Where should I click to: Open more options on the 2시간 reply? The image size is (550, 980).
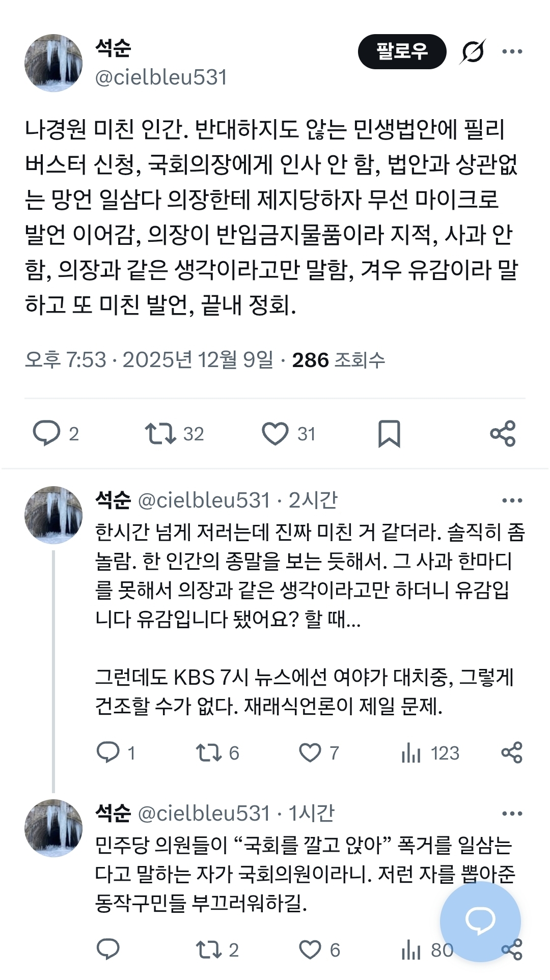click(512, 500)
